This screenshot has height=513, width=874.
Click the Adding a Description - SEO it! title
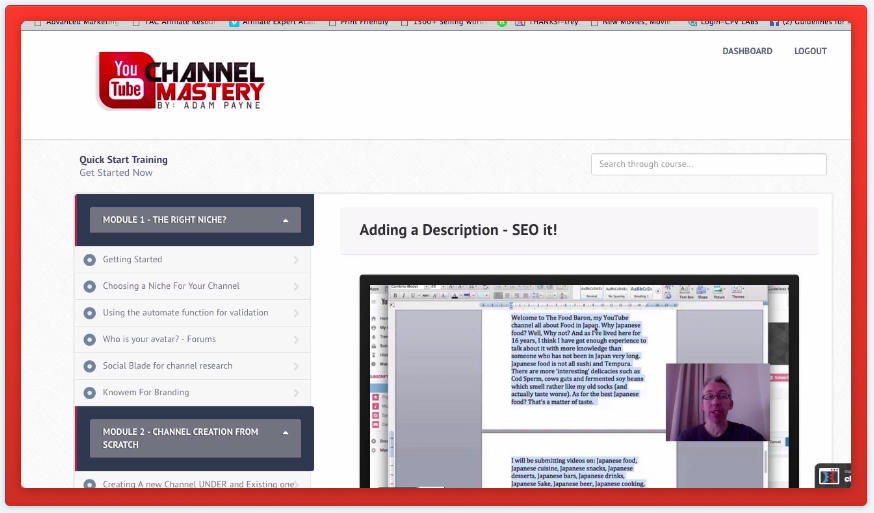tap(458, 230)
